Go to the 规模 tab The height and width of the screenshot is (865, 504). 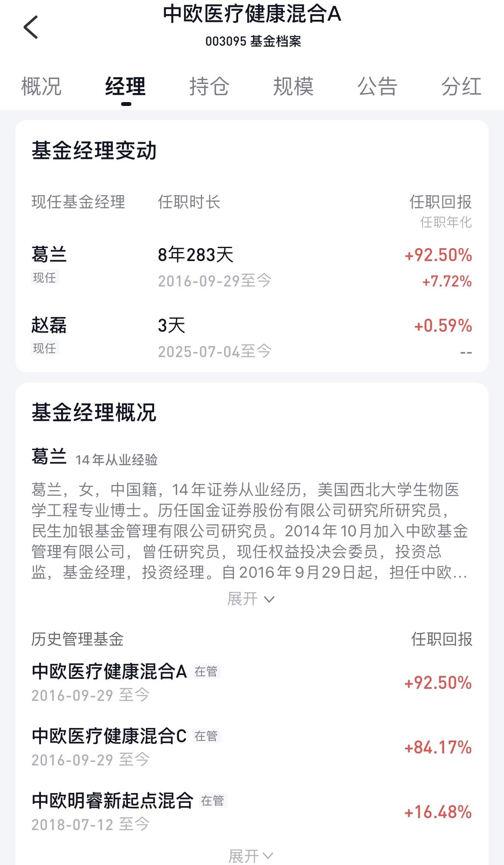pyautogui.click(x=293, y=86)
